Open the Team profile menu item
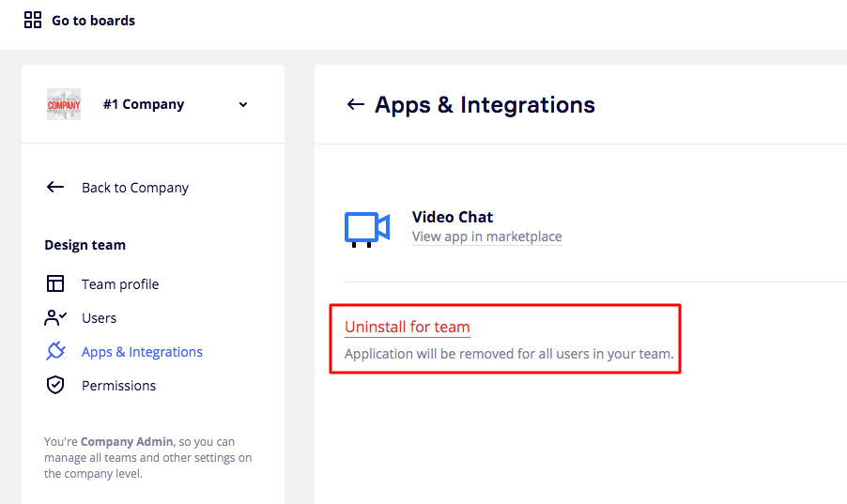Image resolution: width=847 pixels, height=504 pixels. (120, 284)
